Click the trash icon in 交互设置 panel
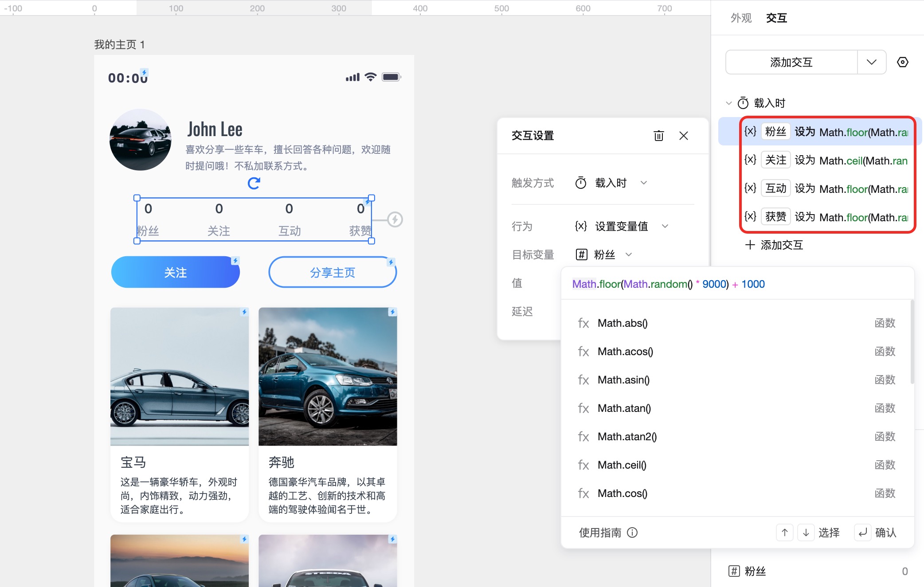 click(658, 136)
